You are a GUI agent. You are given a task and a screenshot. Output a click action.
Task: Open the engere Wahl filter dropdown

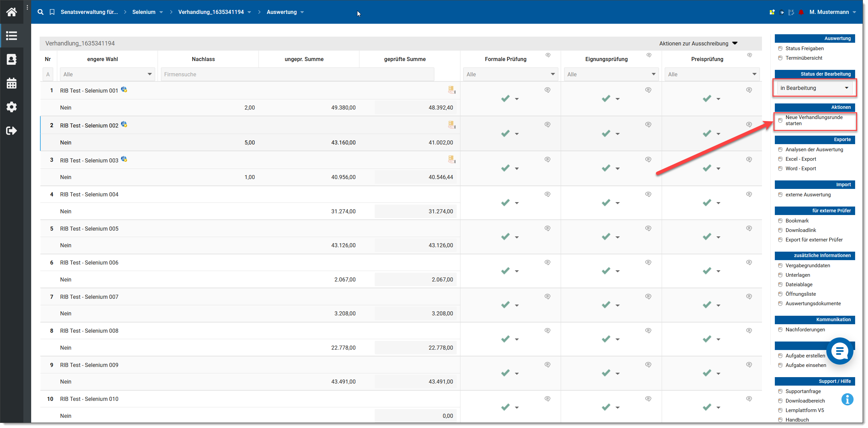(x=107, y=74)
